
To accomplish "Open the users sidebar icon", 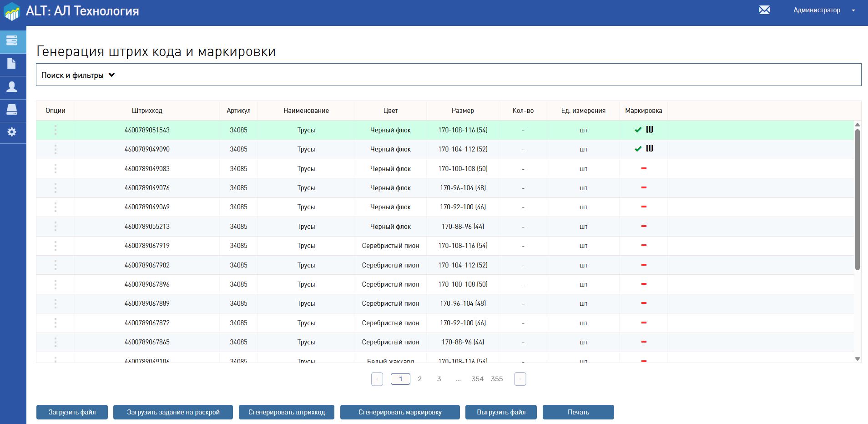I will [x=12, y=86].
